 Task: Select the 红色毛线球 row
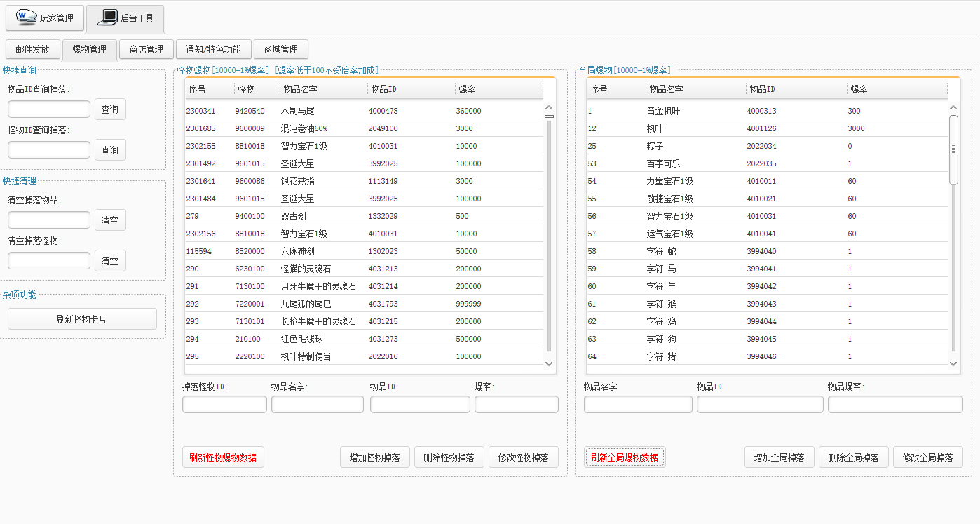364,339
